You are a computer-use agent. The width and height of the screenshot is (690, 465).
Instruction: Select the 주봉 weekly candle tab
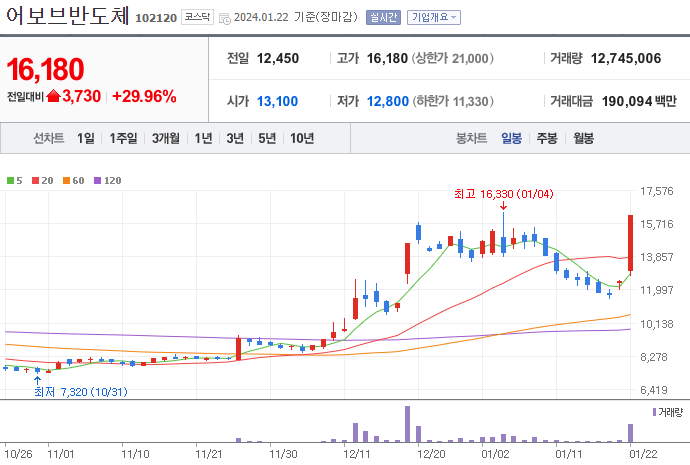click(x=547, y=138)
